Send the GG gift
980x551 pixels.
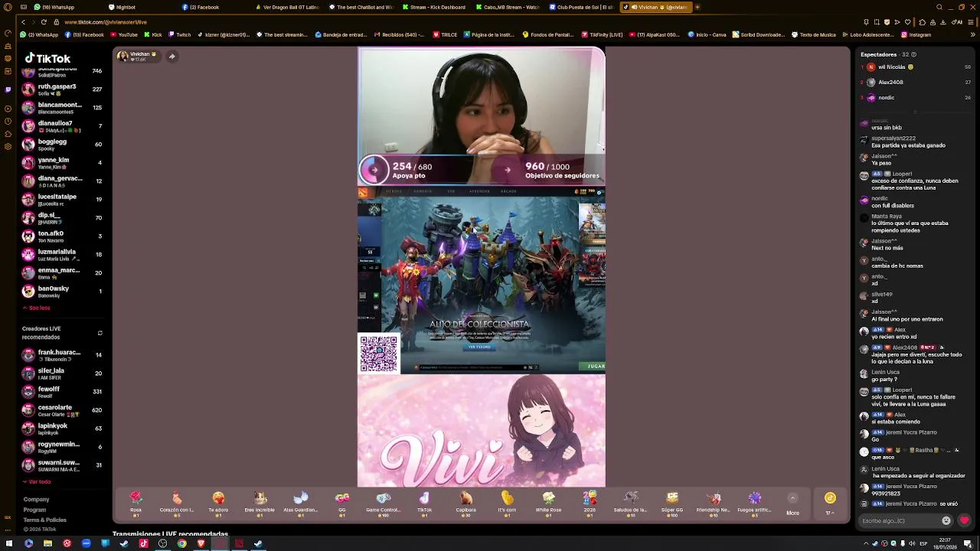click(x=342, y=504)
